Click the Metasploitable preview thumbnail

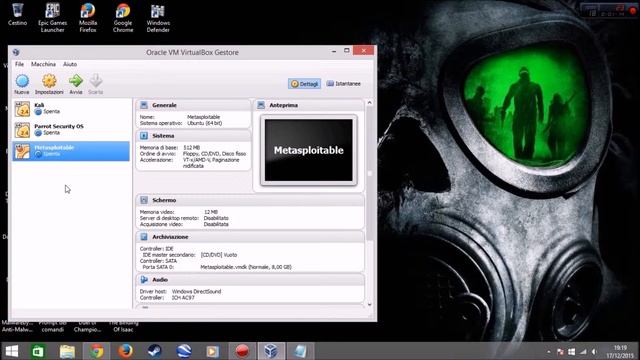pos(309,150)
